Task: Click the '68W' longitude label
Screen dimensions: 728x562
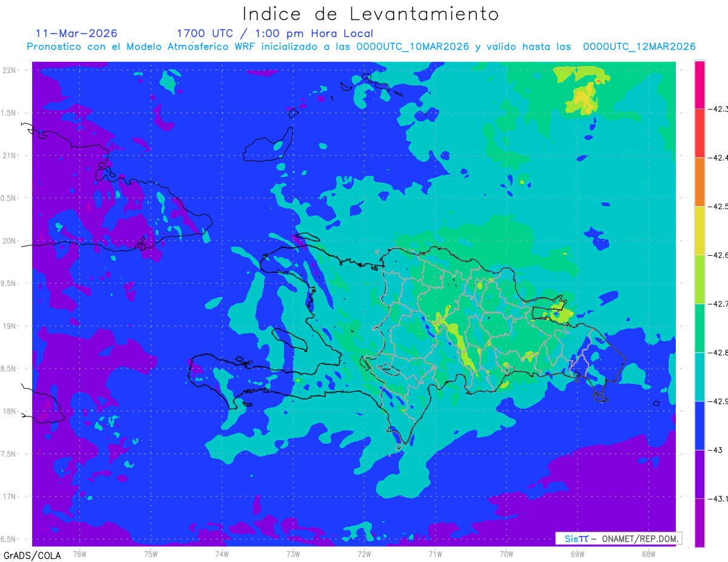Action: coord(648,553)
